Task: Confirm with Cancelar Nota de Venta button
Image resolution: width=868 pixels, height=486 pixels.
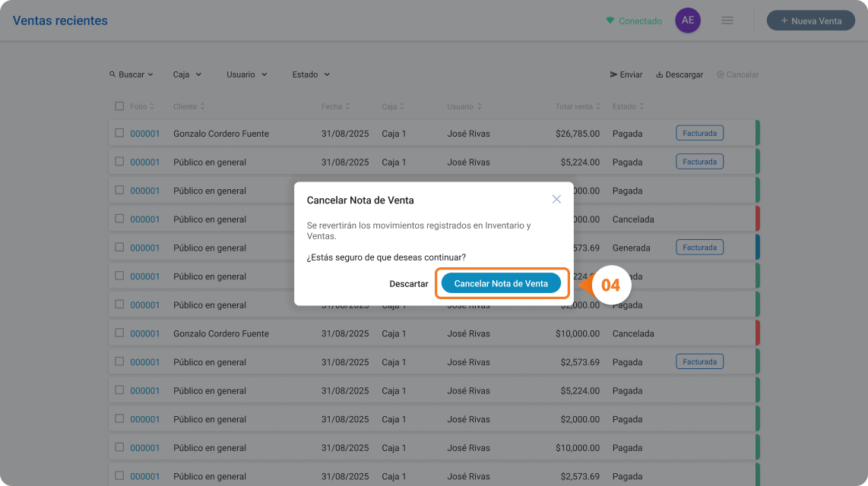Action: pos(501,284)
